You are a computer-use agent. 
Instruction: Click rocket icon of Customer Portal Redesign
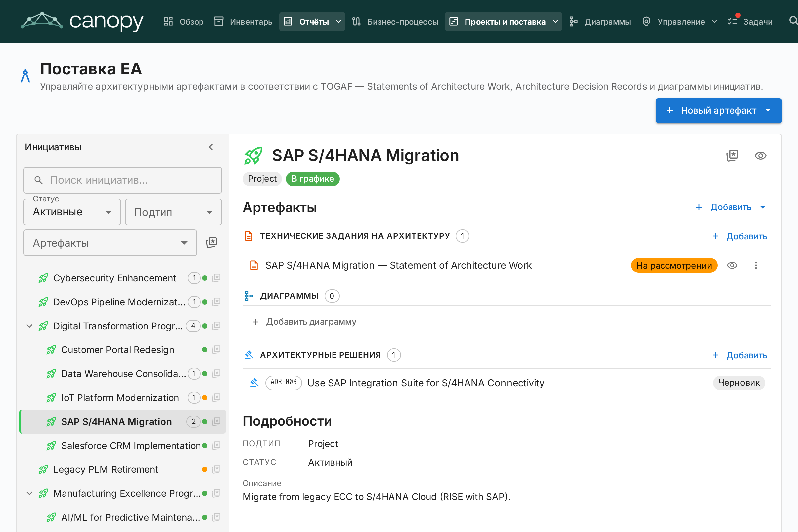pyautogui.click(x=51, y=349)
